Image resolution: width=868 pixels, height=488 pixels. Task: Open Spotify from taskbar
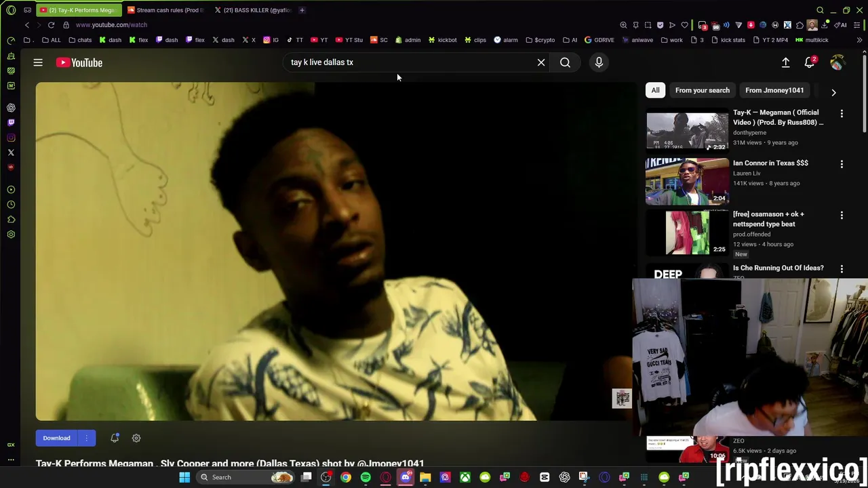366,477
